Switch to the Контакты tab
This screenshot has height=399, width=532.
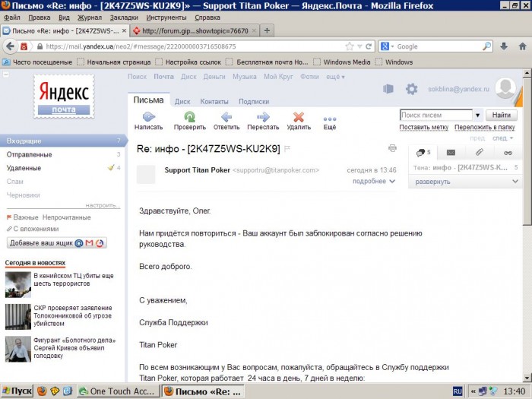point(214,101)
